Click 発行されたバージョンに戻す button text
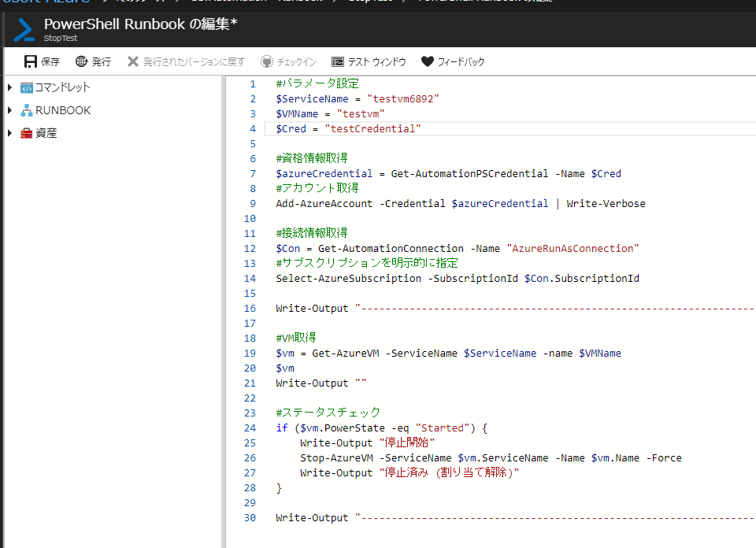The image size is (756, 548). click(x=194, y=61)
